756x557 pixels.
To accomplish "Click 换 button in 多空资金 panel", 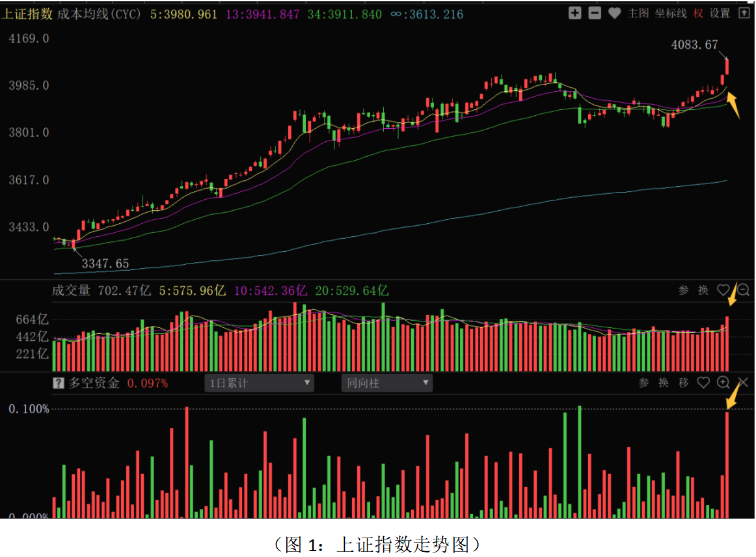I will (x=664, y=383).
